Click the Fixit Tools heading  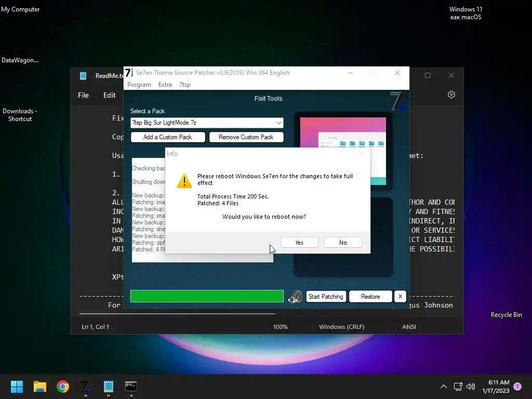(269, 99)
